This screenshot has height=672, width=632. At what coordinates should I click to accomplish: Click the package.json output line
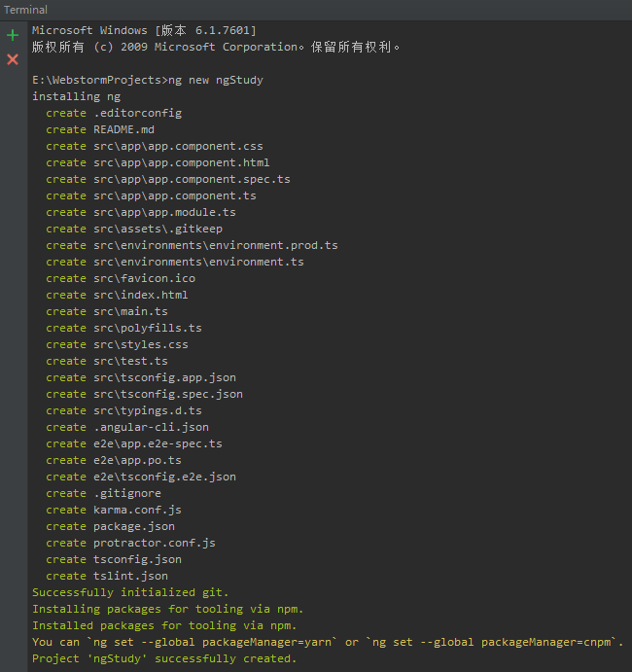tap(134, 526)
